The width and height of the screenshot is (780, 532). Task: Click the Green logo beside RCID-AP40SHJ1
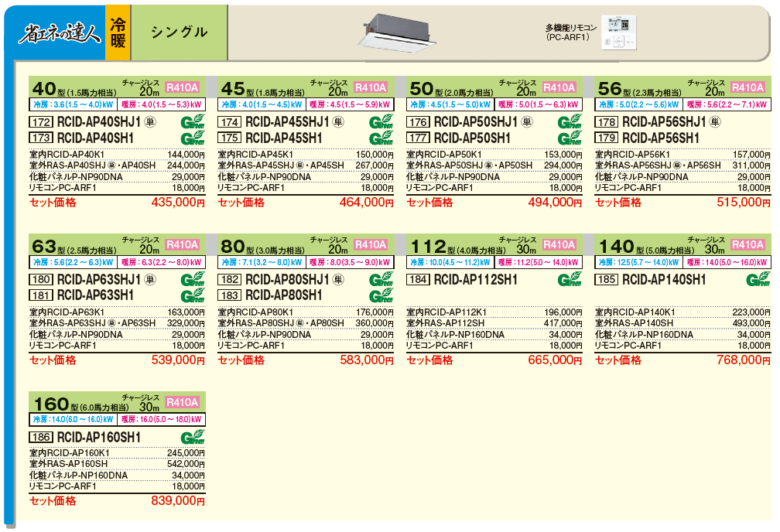pyautogui.click(x=193, y=121)
